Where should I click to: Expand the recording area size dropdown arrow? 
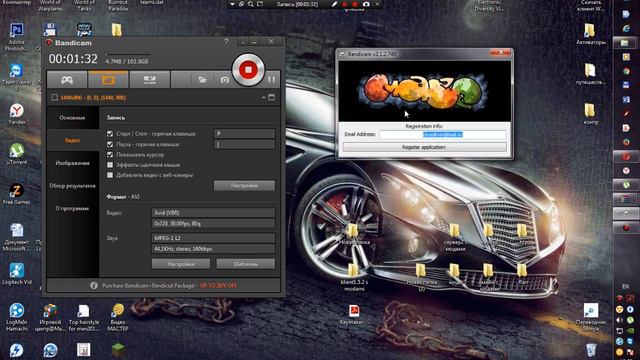click(263, 98)
